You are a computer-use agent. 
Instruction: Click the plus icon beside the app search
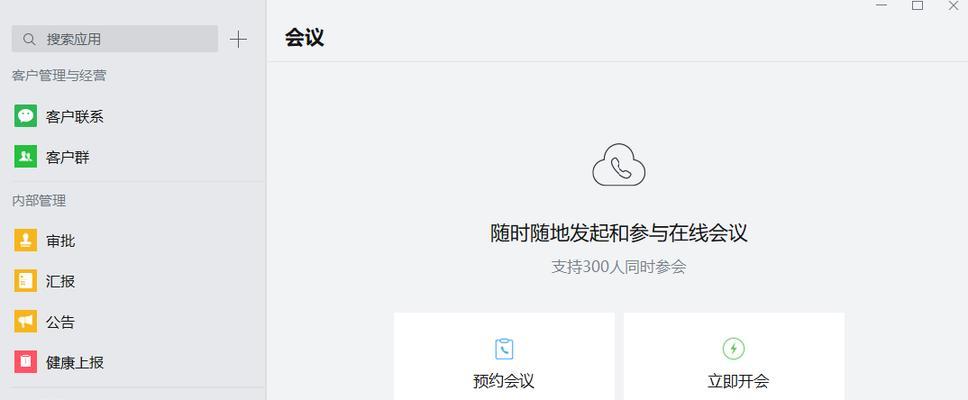[x=238, y=40]
